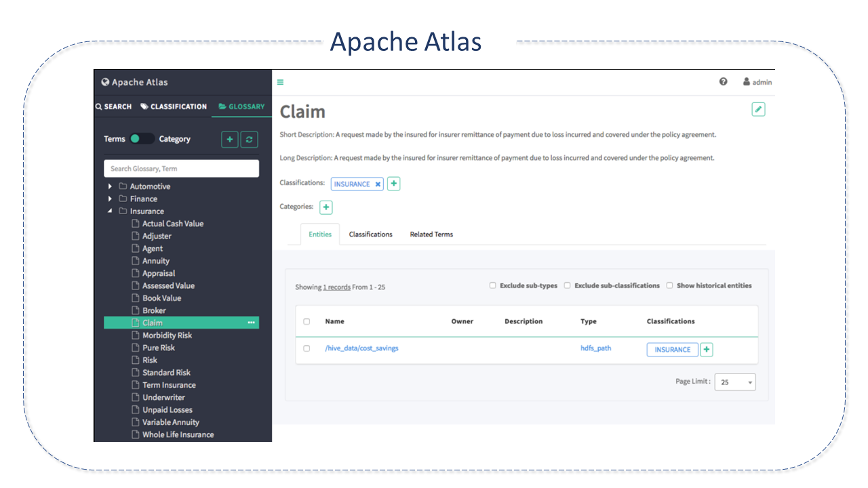Open the help question mark icon
Screen dimensions: 868x488
[724, 81]
